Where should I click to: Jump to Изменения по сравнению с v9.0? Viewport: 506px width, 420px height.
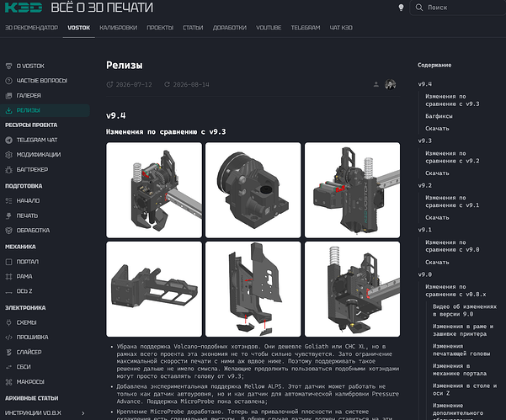(452, 246)
